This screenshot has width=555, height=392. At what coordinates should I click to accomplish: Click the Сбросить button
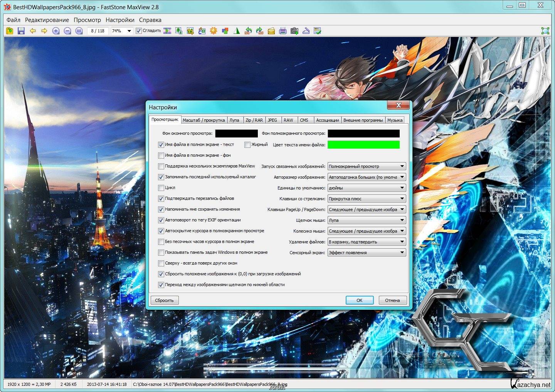165,300
